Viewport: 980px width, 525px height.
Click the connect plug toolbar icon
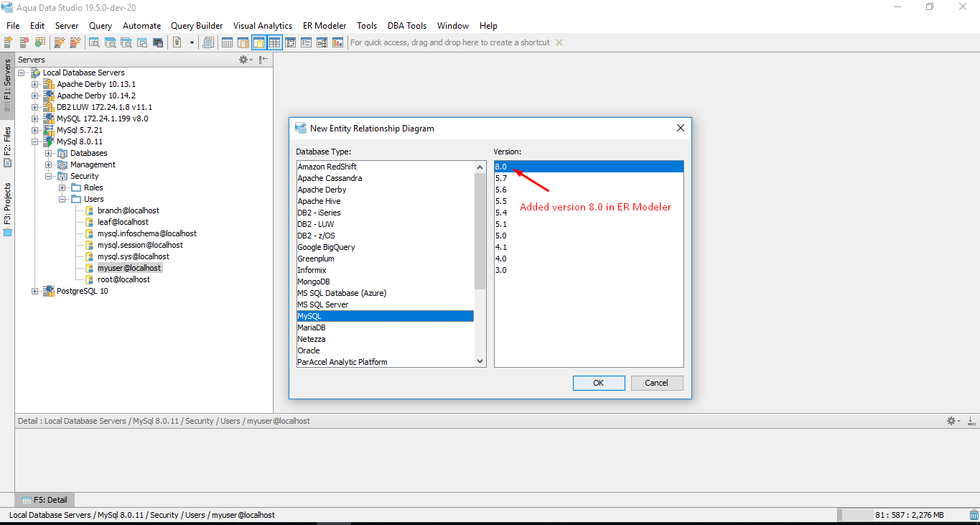click(x=60, y=42)
